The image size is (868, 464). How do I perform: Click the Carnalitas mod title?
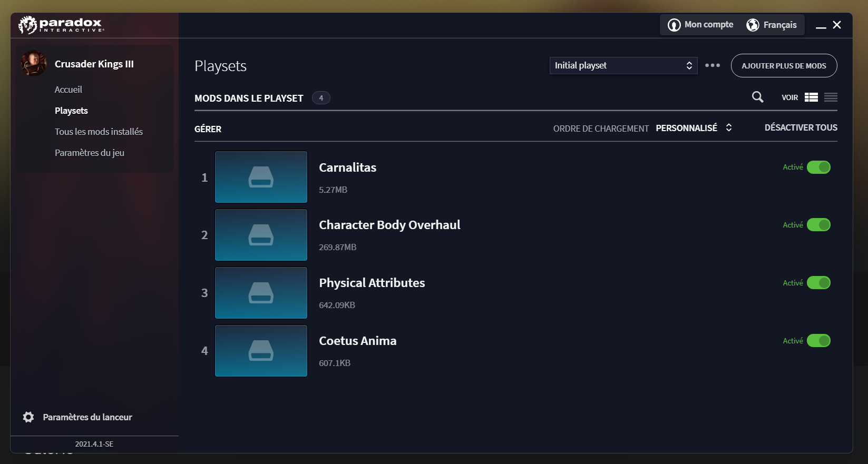pos(347,167)
